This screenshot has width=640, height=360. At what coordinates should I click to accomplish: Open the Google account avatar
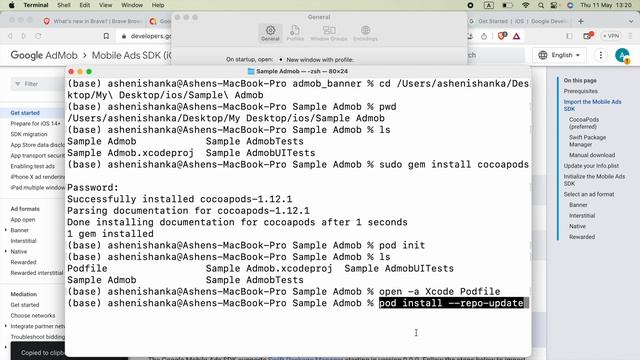click(x=622, y=55)
